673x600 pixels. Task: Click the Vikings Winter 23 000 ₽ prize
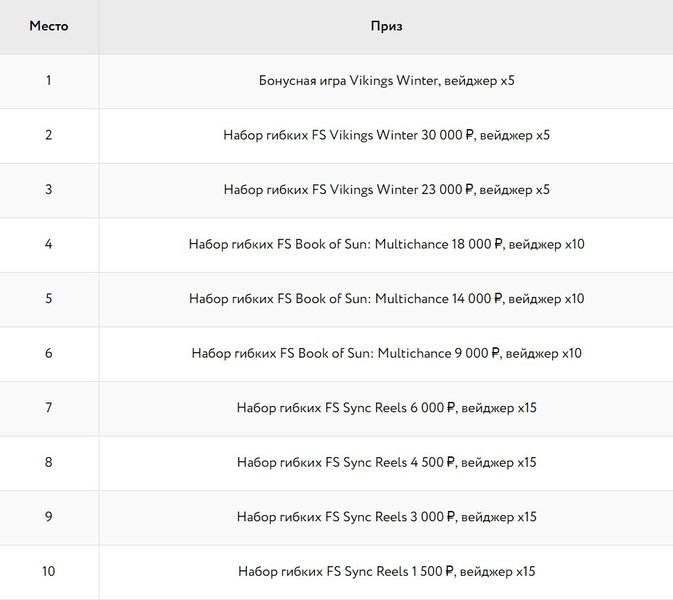386,190
